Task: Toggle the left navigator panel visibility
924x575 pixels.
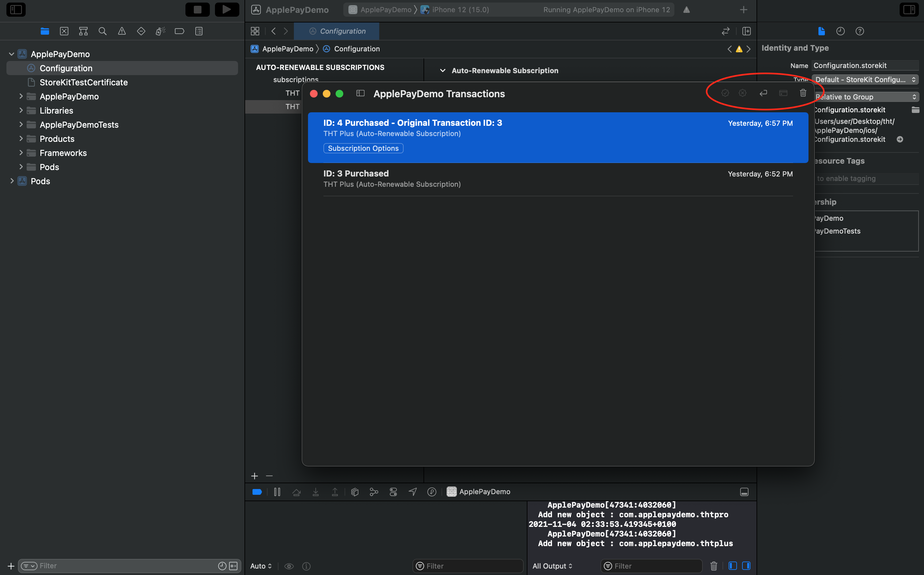Action: [x=16, y=10]
